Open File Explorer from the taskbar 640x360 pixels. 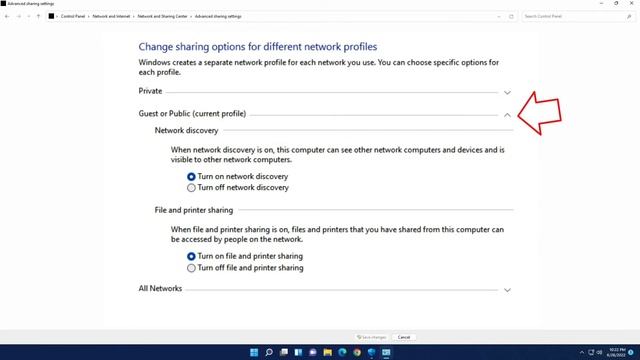pyautogui.click(x=327, y=352)
